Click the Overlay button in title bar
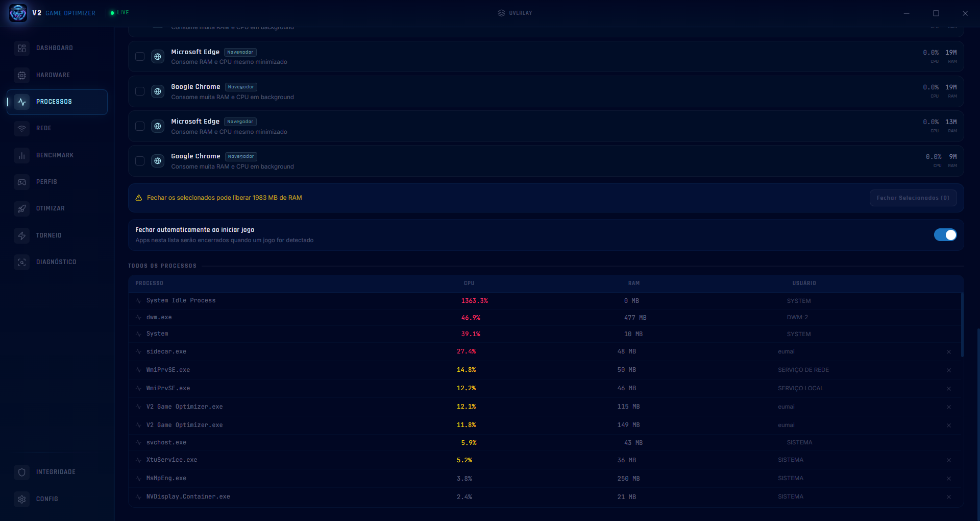Viewport: 980px width, 521px height. tap(515, 13)
